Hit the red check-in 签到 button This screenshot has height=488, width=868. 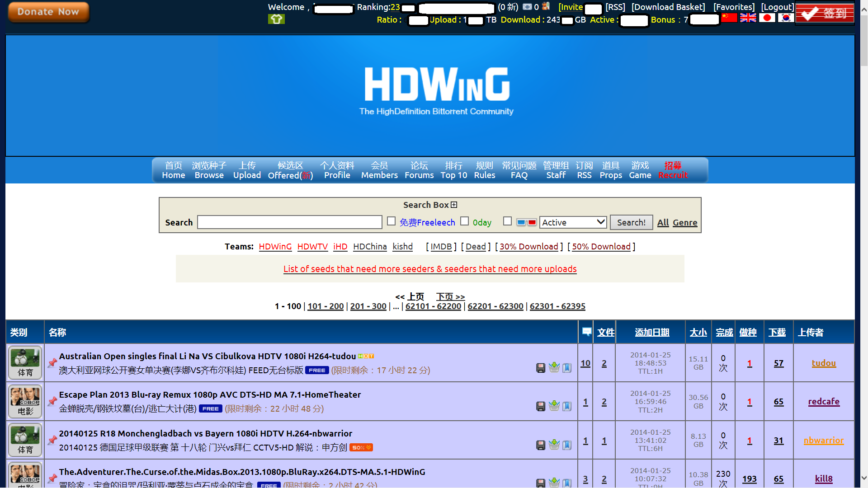[x=825, y=13]
